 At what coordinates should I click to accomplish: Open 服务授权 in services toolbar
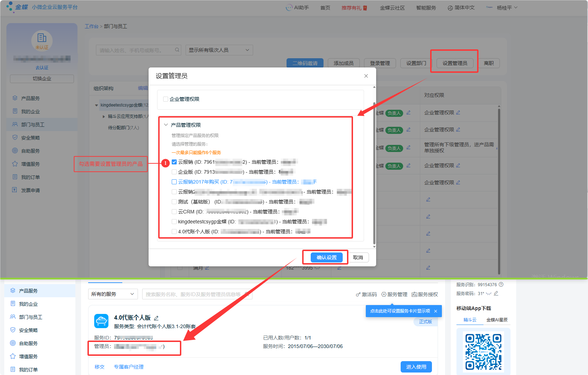[425, 294]
